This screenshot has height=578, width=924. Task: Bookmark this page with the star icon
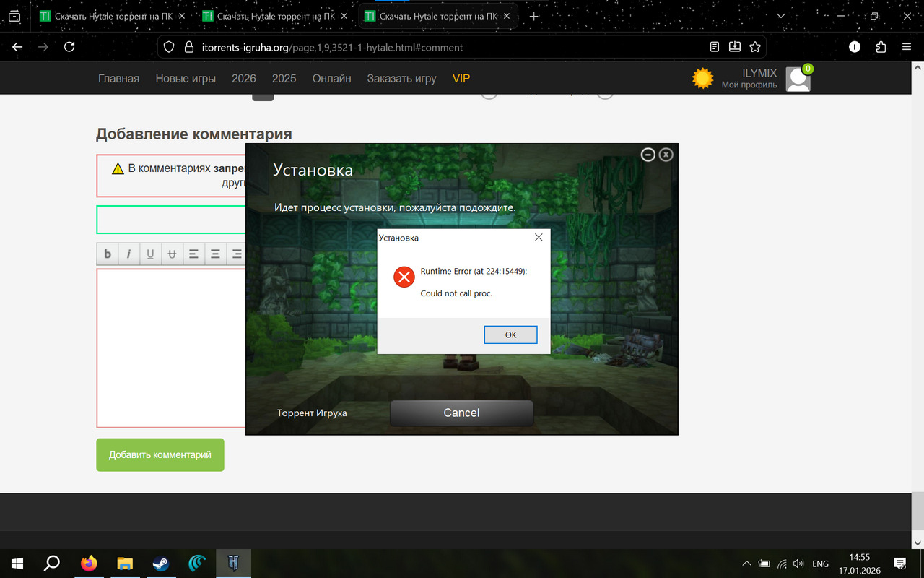click(755, 47)
